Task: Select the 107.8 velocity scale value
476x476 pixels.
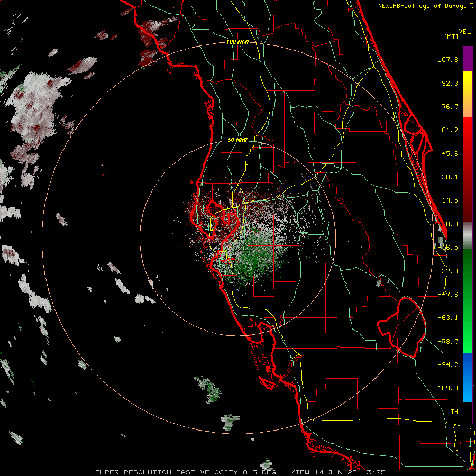Action: (x=448, y=59)
